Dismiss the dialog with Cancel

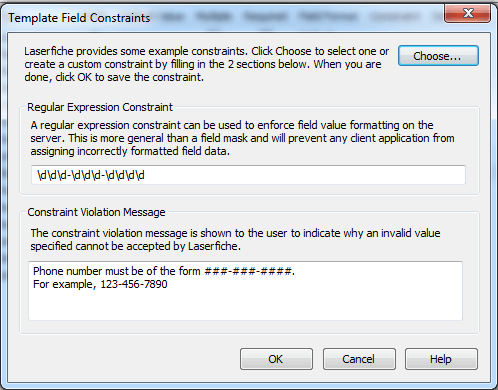click(x=359, y=359)
